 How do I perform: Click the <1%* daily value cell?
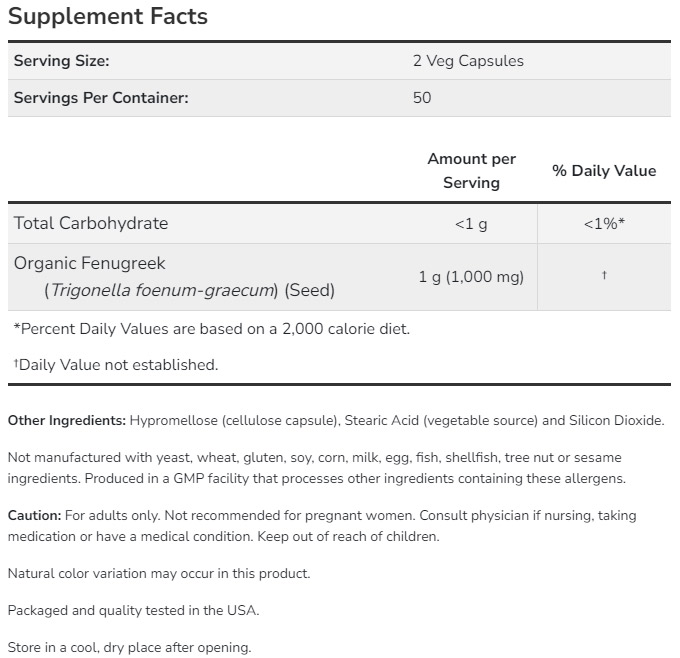[x=604, y=224]
